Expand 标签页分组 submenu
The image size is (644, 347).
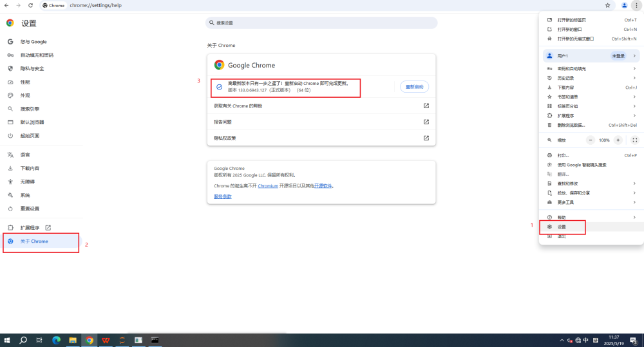coord(591,106)
